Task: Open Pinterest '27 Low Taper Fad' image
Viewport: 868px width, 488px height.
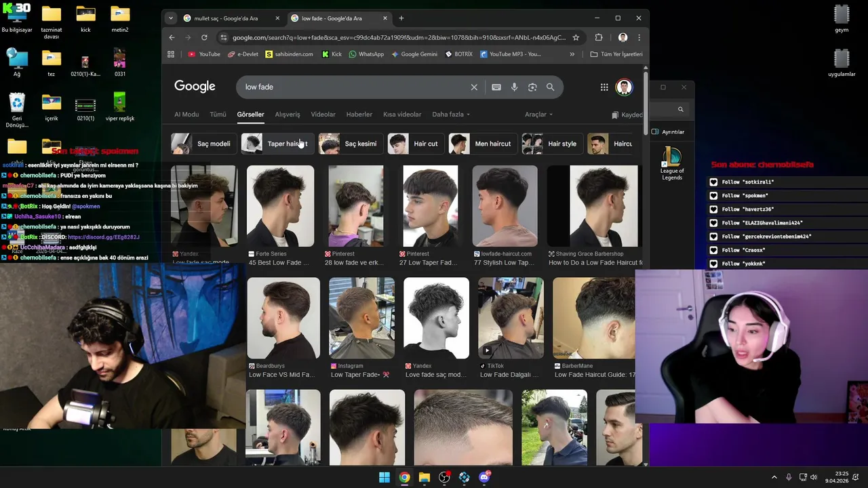Action: click(430, 206)
